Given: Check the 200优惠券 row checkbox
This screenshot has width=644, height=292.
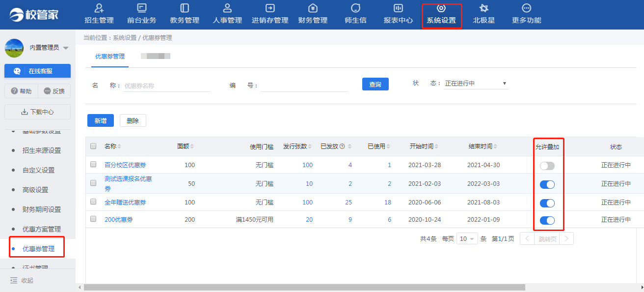Looking at the screenshot, I should click(93, 219).
